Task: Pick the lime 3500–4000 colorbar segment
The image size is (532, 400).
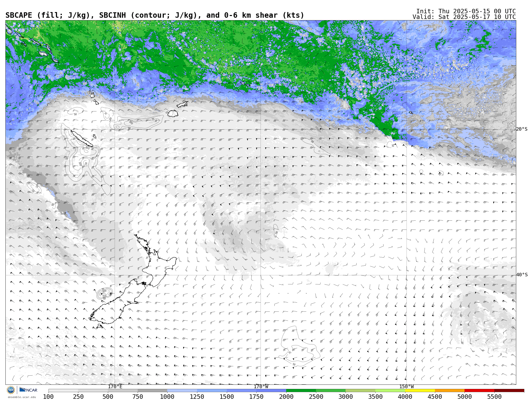Action: pyautogui.click(x=390, y=391)
